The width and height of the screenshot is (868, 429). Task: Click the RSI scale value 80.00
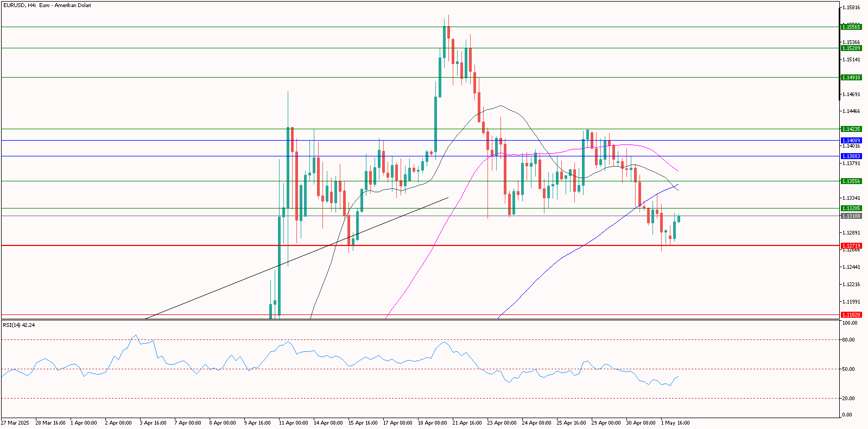(x=848, y=340)
